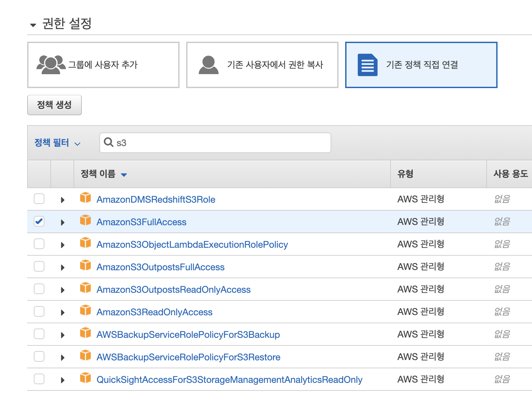Expand the AmazonS3OutpostsReadOnlyAccess row details
This screenshot has height=412, width=532.
point(63,290)
